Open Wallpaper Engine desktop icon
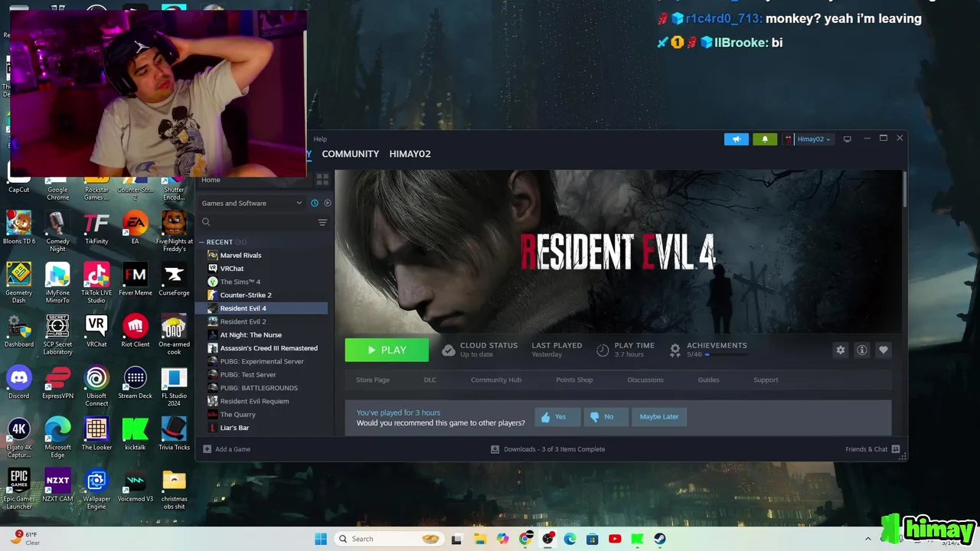 [x=96, y=490]
